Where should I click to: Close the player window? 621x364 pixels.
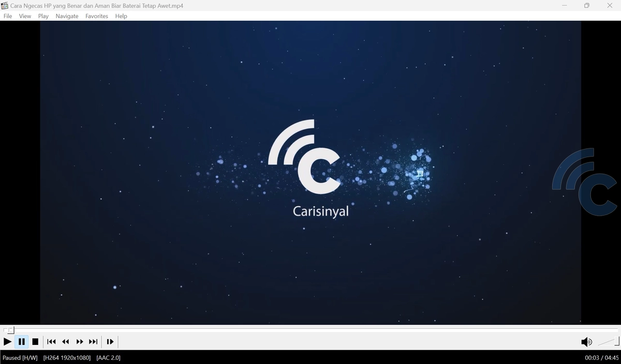(610, 6)
